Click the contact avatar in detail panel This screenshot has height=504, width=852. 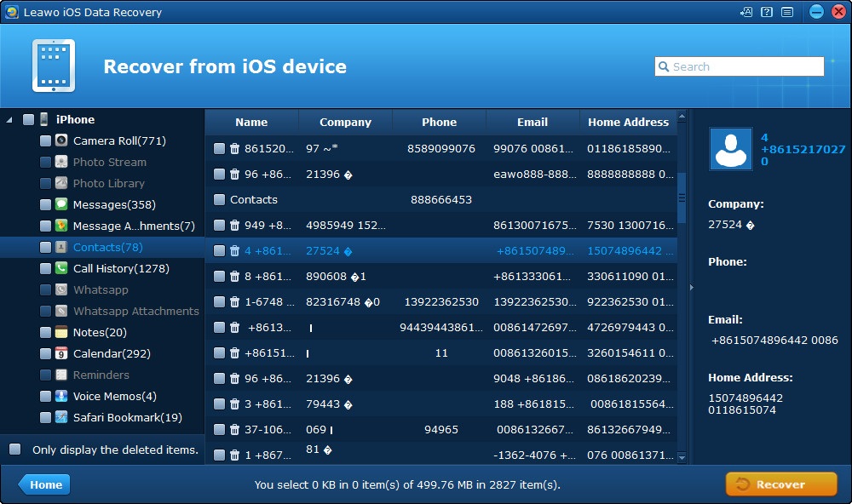[x=730, y=149]
